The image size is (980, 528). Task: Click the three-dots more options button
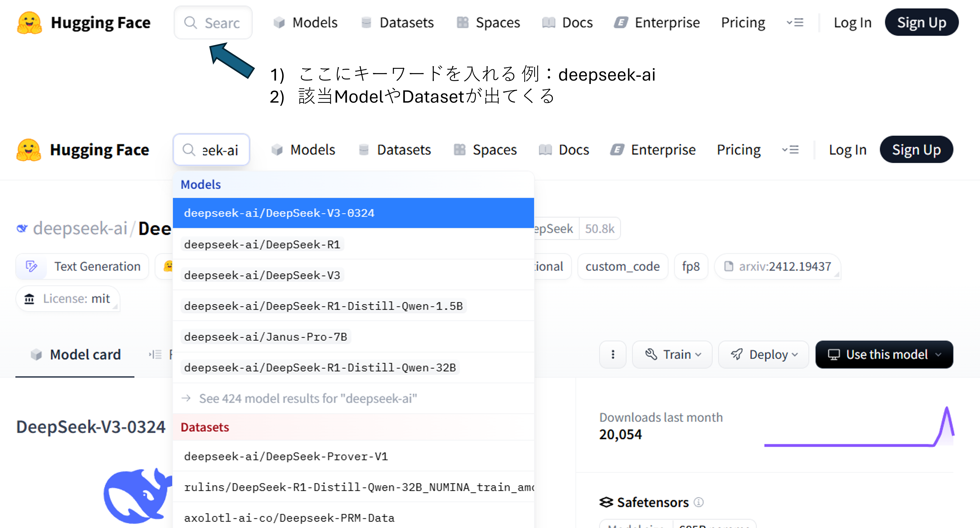pos(612,354)
